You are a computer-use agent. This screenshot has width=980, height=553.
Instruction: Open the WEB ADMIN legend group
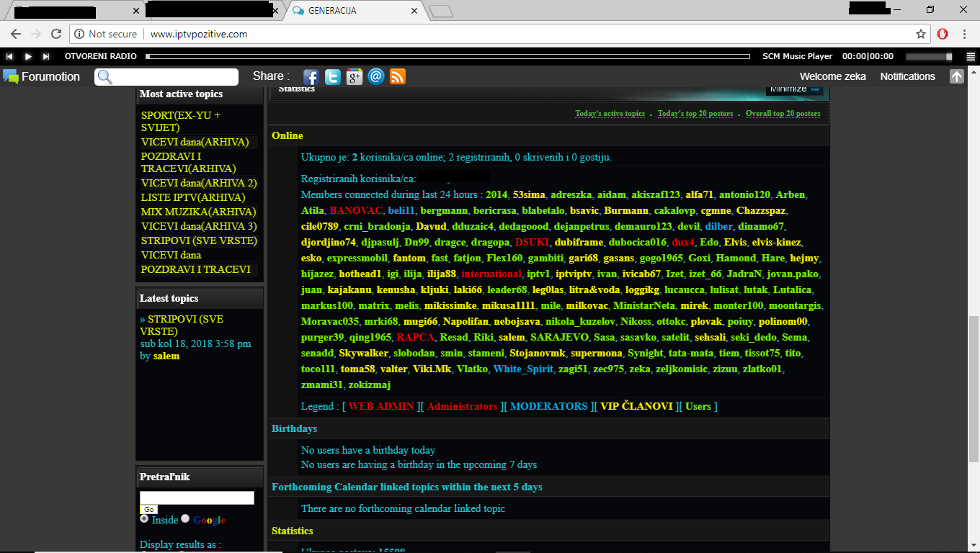click(381, 406)
